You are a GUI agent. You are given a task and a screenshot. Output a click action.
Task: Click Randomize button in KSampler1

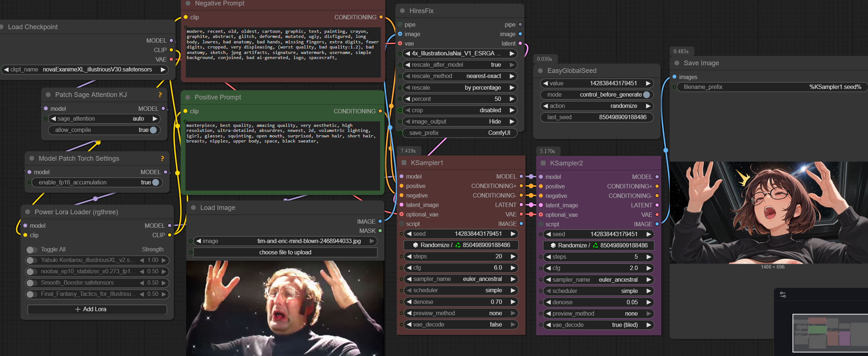tap(461, 245)
